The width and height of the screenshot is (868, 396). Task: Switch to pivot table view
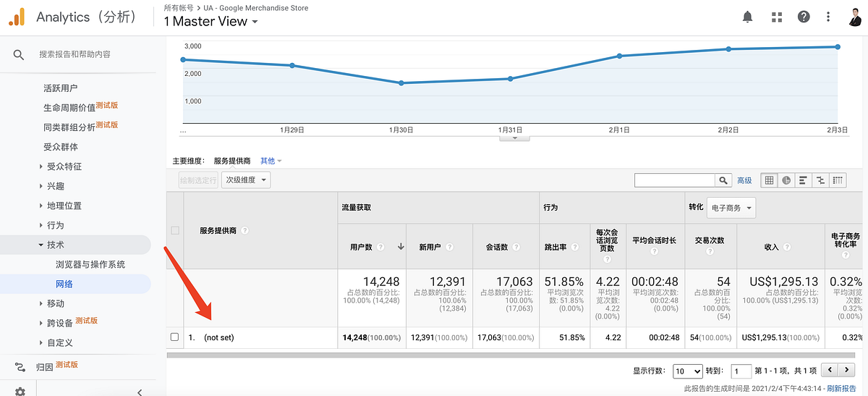tap(838, 180)
